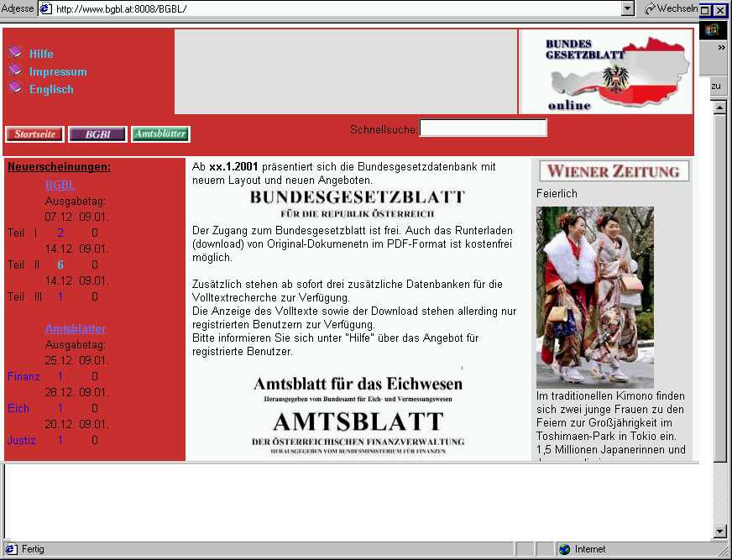
Task: Click the 07.12. 09.01. date row
Action: (x=76, y=217)
